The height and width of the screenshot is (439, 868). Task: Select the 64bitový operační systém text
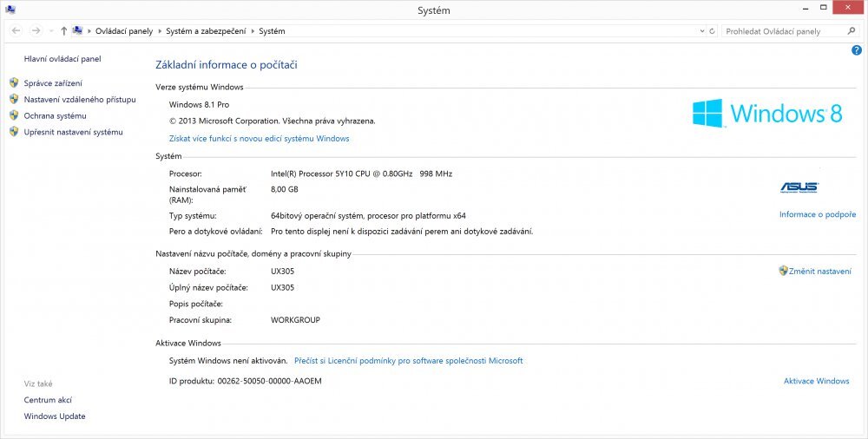click(x=368, y=215)
